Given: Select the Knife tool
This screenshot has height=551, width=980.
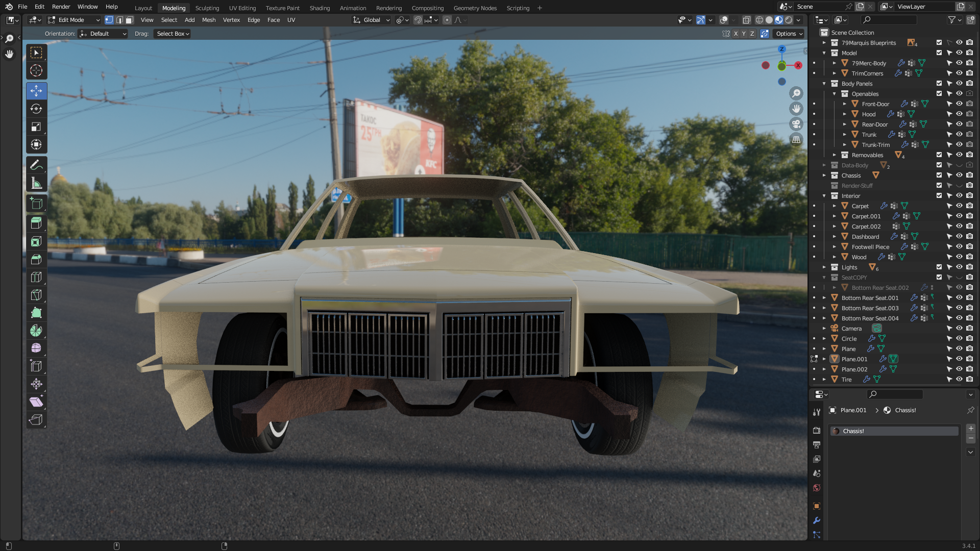Looking at the screenshot, I should [x=36, y=295].
